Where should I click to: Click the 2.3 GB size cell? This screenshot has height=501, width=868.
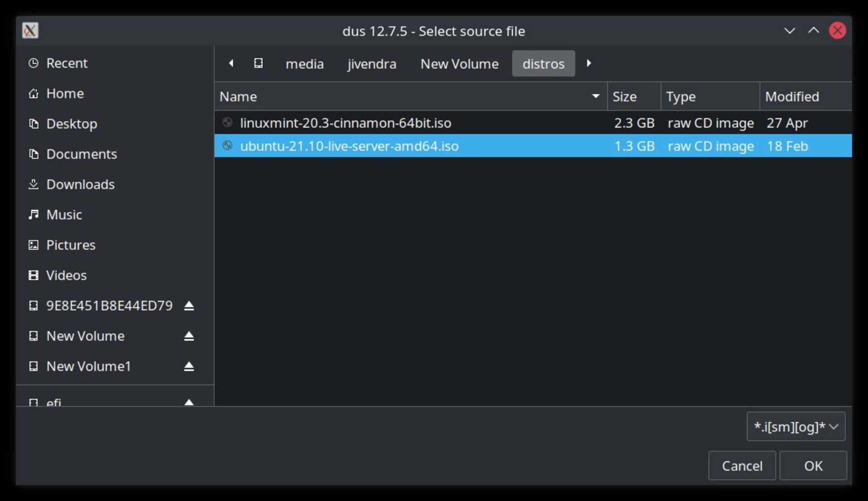click(634, 123)
